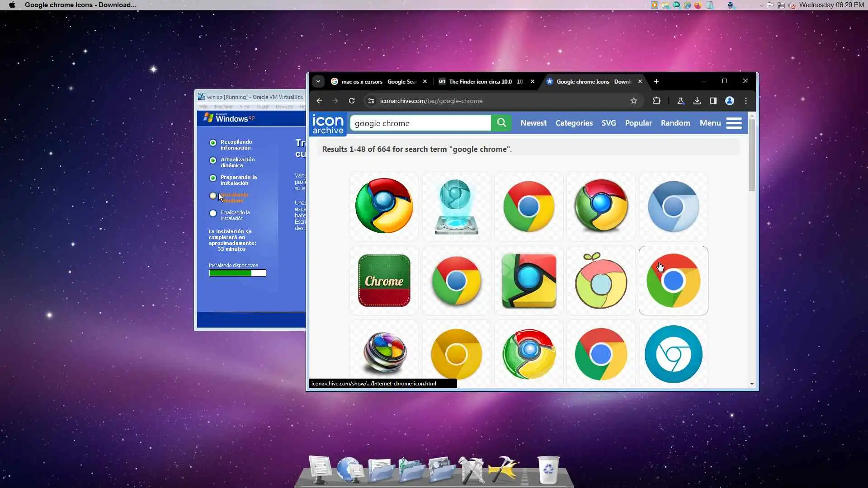Viewport: 868px width, 488px height.
Task: Click the Recycle Bin dock icon
Action: (548, 470)
